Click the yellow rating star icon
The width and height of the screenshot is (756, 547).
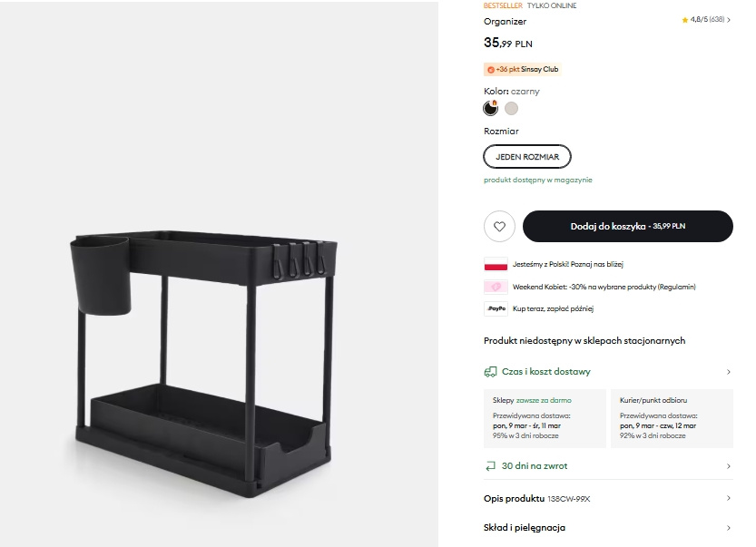(x=685, y=19)
